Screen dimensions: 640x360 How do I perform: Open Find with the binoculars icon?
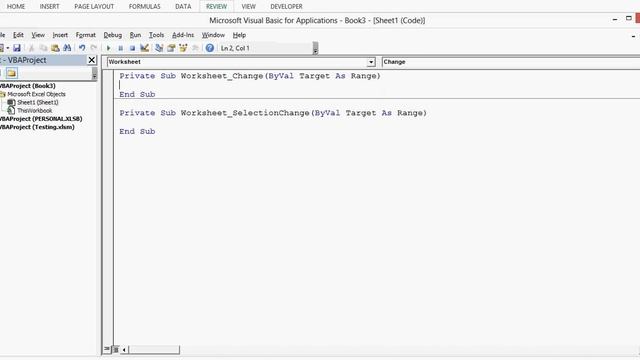67,48
